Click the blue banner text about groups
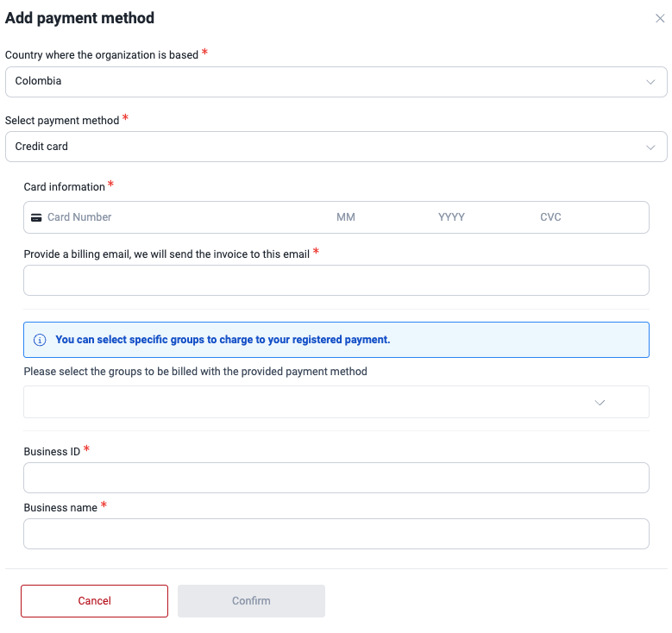The width and height of the screenshot is (672, 633). [x=223, y=340]
